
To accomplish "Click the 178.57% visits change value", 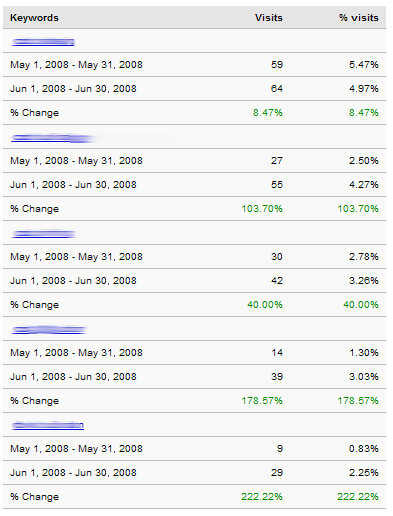I will point(262,401).
